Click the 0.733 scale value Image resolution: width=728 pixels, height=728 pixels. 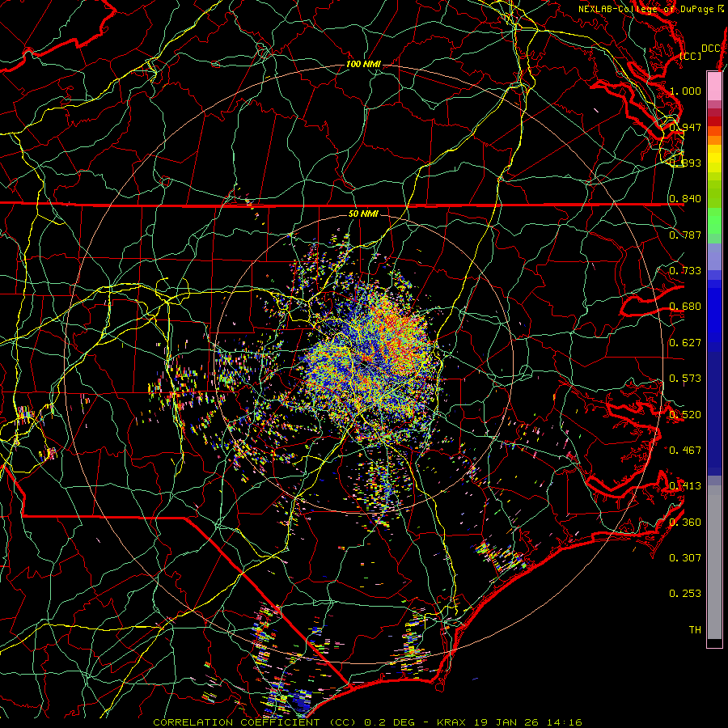685,271
